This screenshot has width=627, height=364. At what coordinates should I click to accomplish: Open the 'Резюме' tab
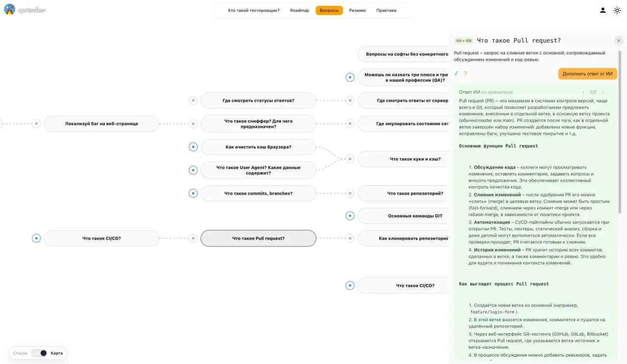358,10
